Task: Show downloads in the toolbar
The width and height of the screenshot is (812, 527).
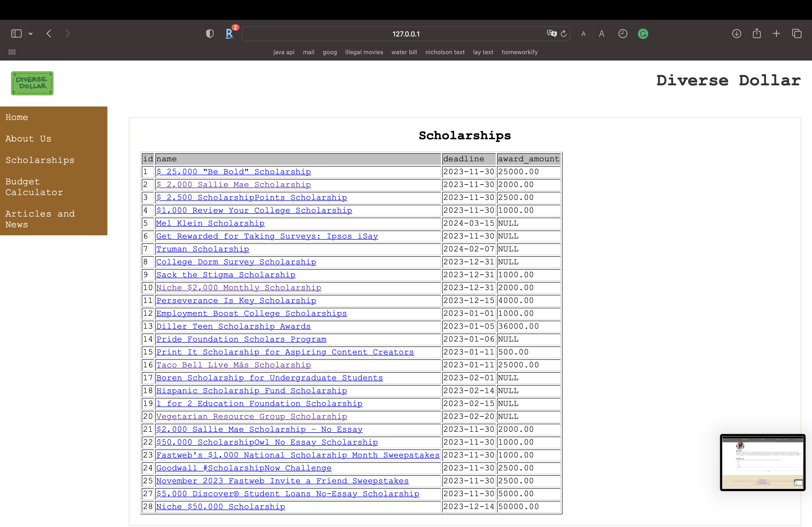Action: point(737,33)
